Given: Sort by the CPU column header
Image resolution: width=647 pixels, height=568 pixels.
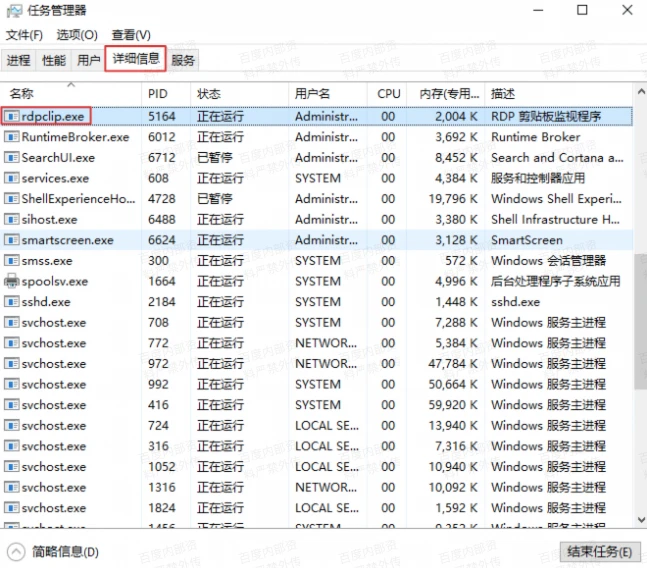Looking at the screenshot, I should tap(387, 94).
